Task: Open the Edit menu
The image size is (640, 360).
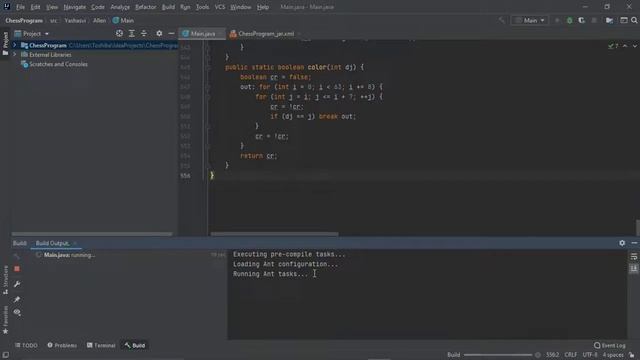Action: 36,7
